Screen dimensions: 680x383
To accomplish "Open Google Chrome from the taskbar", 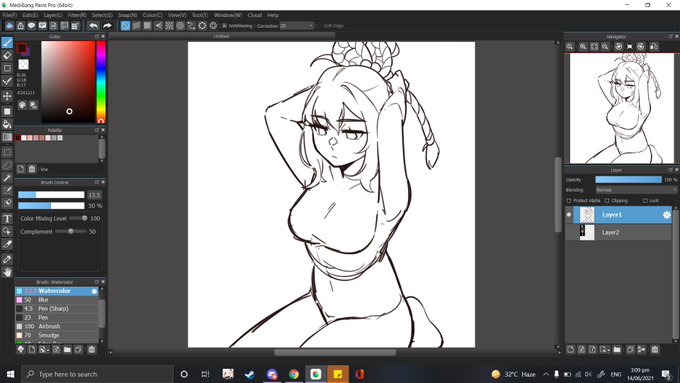I will pos(294,374).
